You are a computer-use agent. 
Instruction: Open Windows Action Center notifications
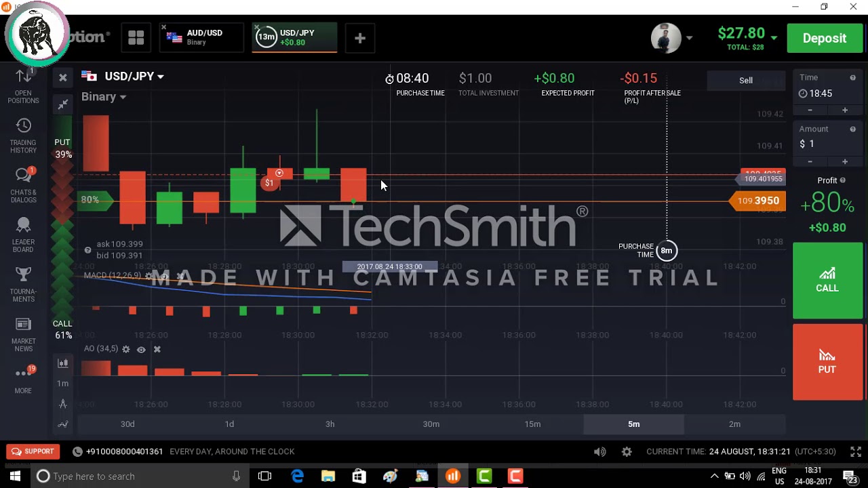(850, 476)
